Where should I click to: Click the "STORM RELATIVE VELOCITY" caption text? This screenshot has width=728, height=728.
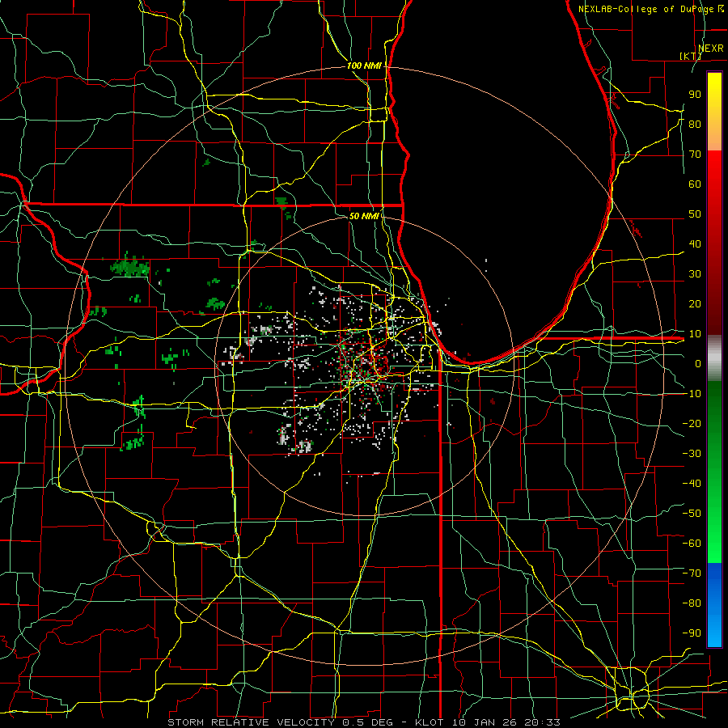point(251,722)
